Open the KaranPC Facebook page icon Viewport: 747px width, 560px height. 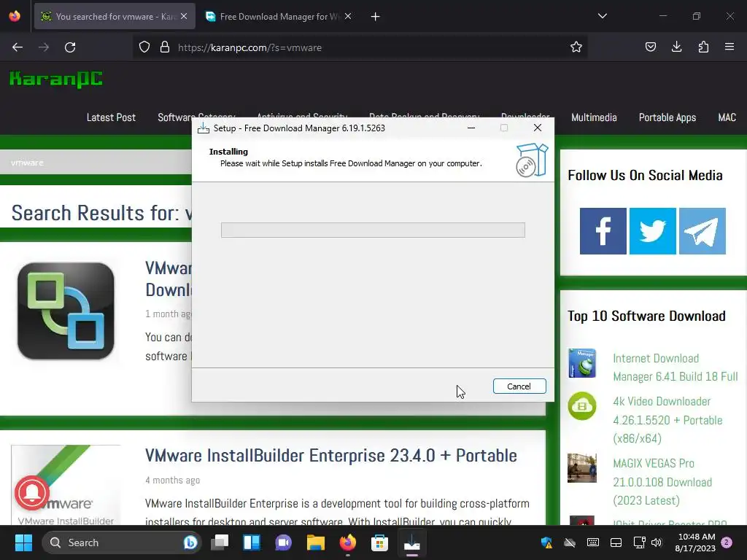603,231
